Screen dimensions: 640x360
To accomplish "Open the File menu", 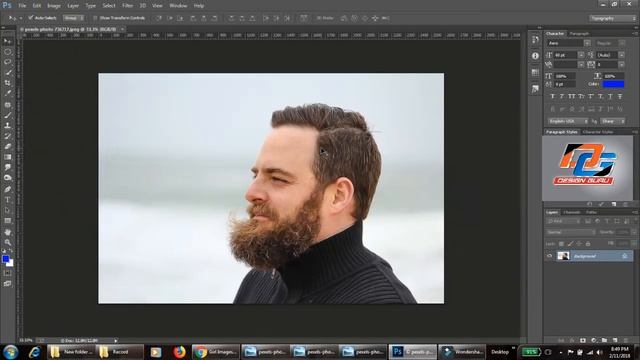I will [22, 6].
